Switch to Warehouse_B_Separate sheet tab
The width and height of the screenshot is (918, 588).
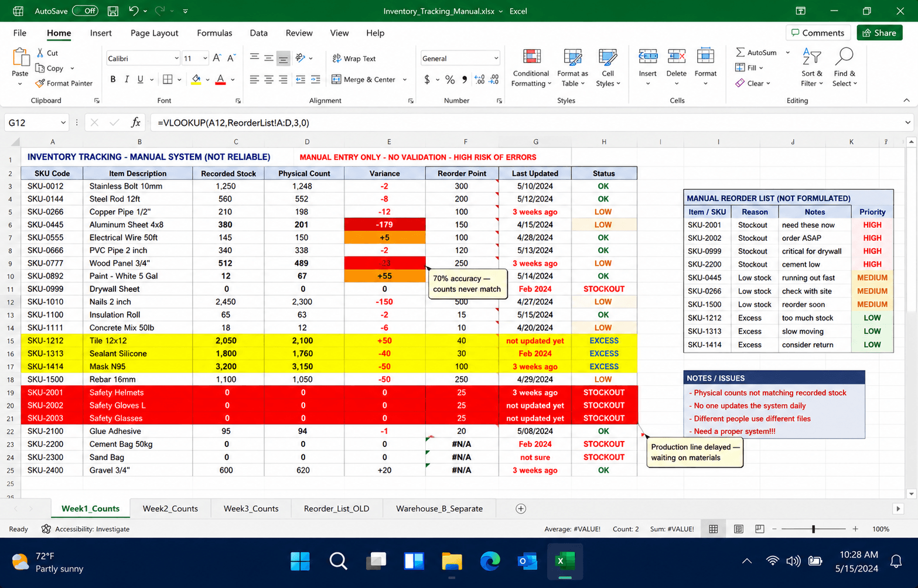click(439, 508)
